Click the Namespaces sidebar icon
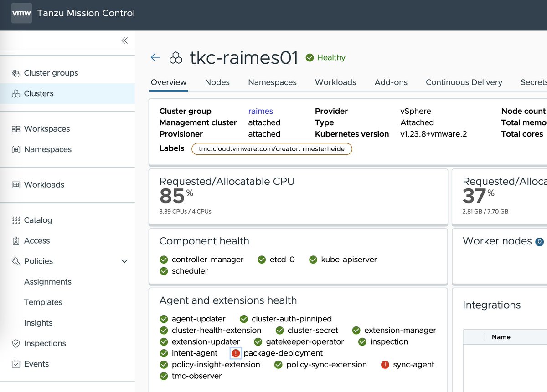 point(16,149)
